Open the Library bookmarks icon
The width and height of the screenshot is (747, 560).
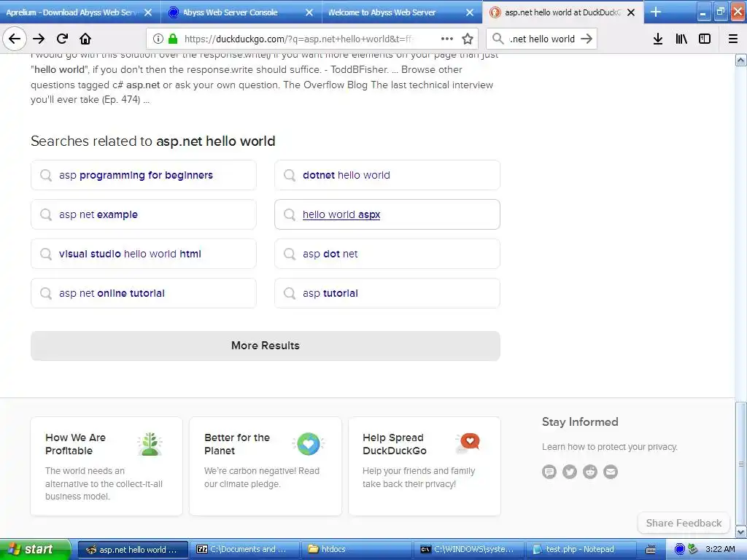681,39
